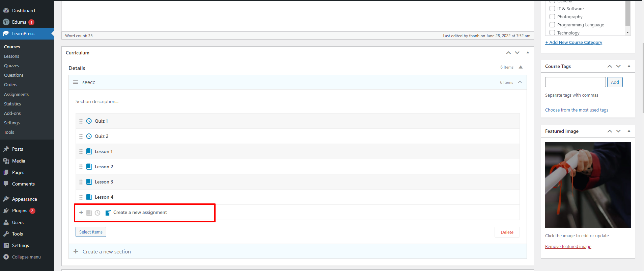Click plus icon beside Create a new section
The width and height of the screenshot is (644, 271).
pyautogui.click(x=76, y=251)
